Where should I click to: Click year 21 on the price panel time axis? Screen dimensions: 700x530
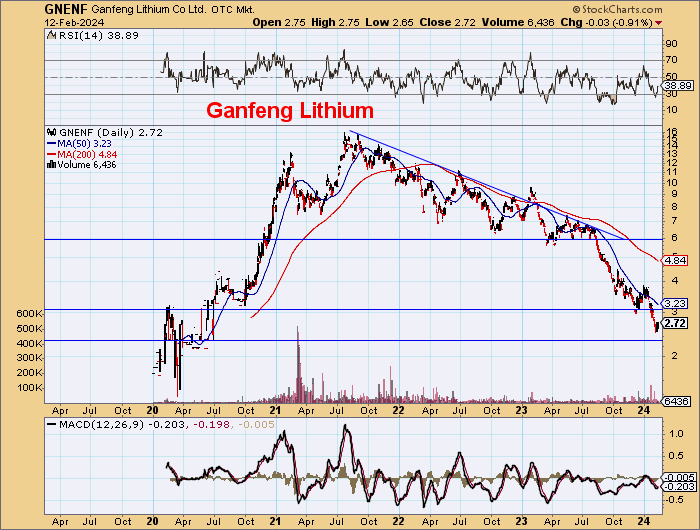coord(275,410)
